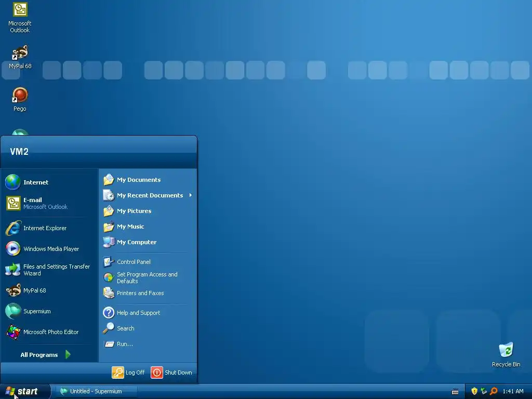The height and width of the screenshot is (399, 532).
Task: Click the Log Off button
Action: [128, 372]
